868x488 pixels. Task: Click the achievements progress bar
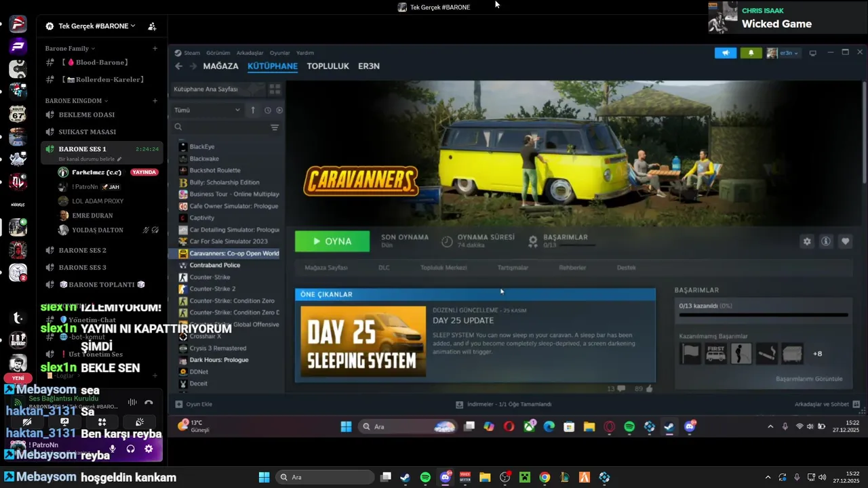click(764, 315)
